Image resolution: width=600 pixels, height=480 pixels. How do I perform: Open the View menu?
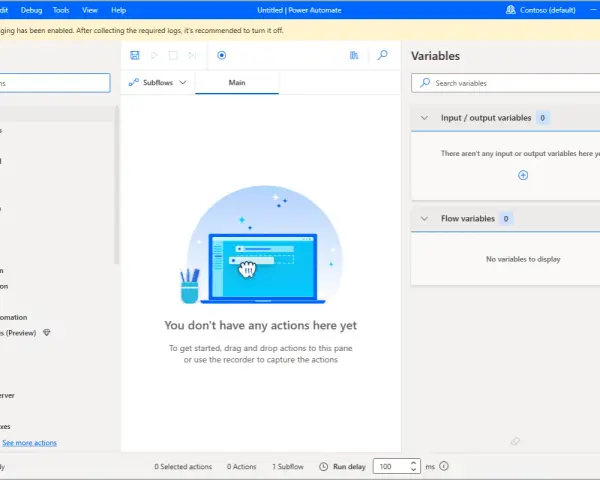[x=90, y=10]
